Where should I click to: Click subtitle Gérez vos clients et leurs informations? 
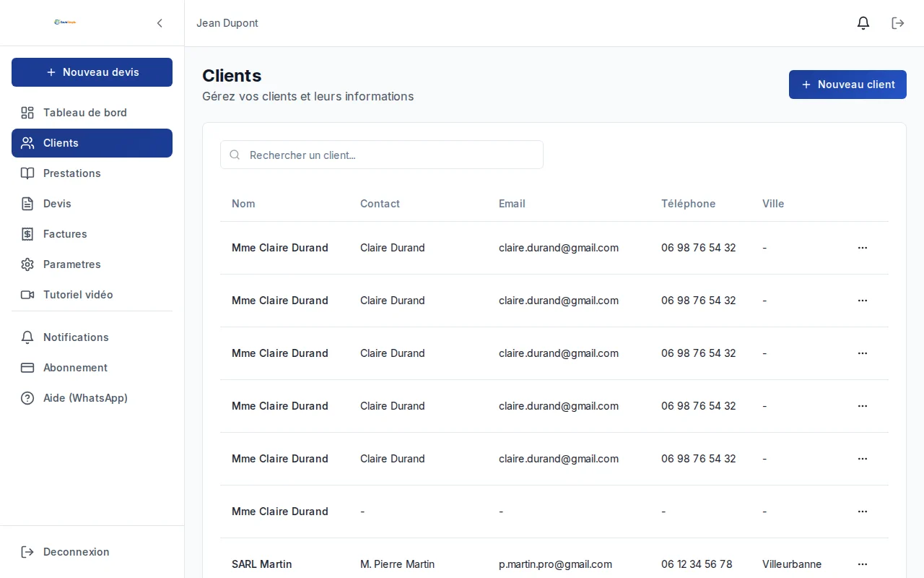point(308,96)
